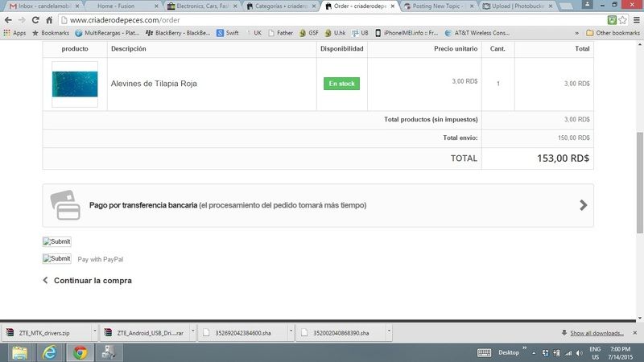Image resolution: width=644 pixels, height=362 pixels.
Task: Open the Swift bookmark
Action: [x=228, y=33]
